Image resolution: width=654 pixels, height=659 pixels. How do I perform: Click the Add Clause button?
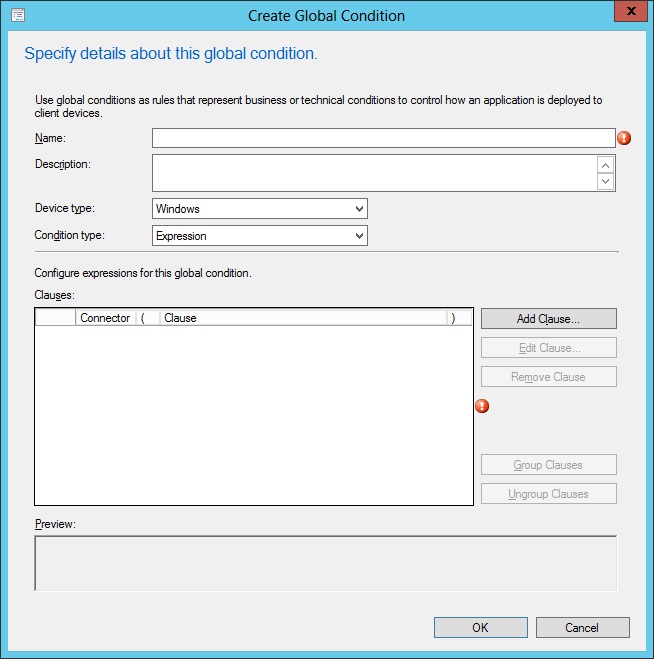tap(548, 318)
